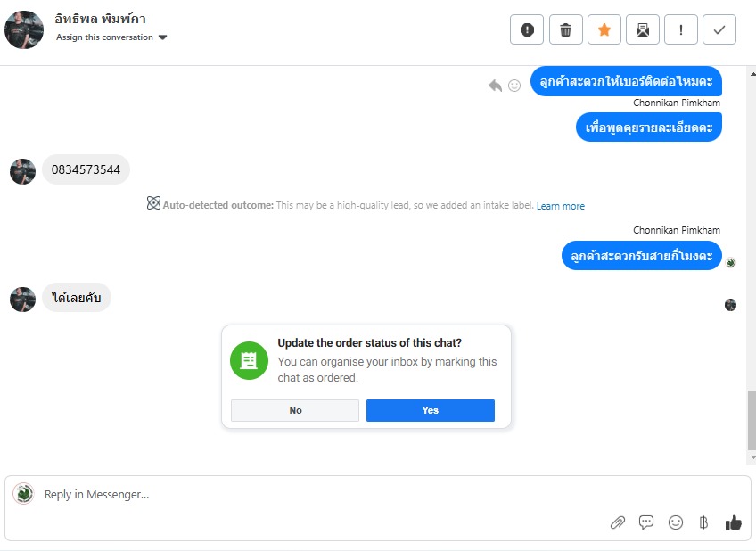The width and height of the screenshot is (756, 551).
Task: Send a thumbs-up like
Action: click(x=734, y=522)
